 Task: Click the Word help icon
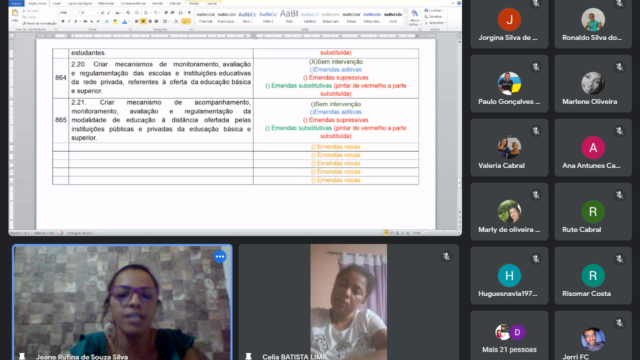tap(459, 3)
